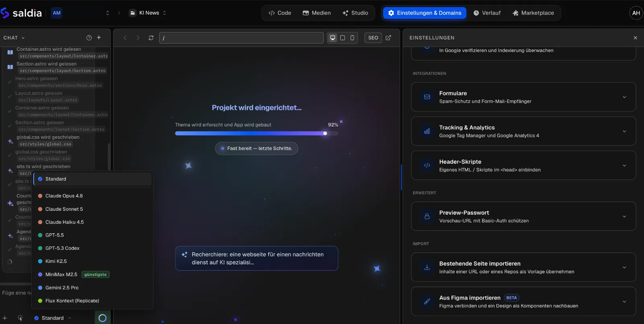Switch to the Code tab
Screen dimensions: 644x324
[280, 13]
